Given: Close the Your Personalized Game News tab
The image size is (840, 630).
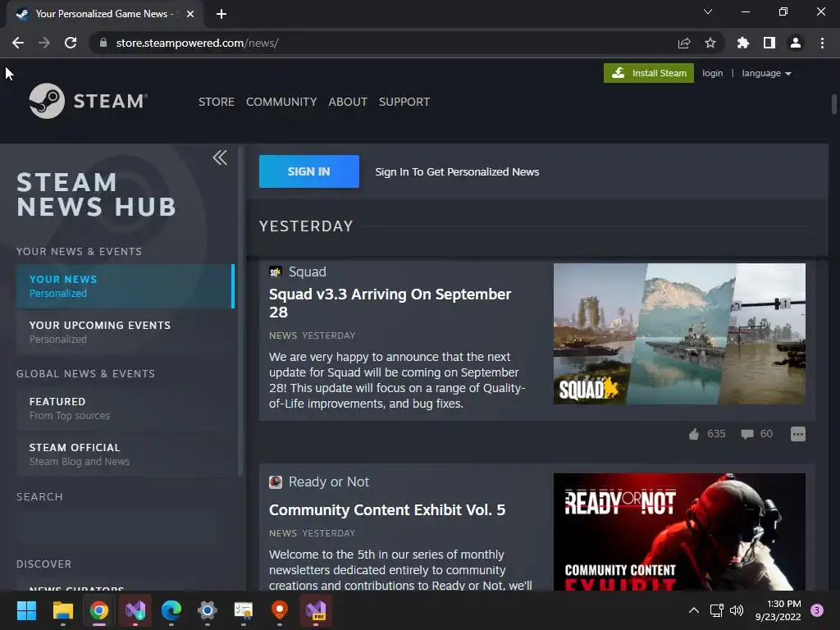Looking at the screenshot, I should [190, 14].
